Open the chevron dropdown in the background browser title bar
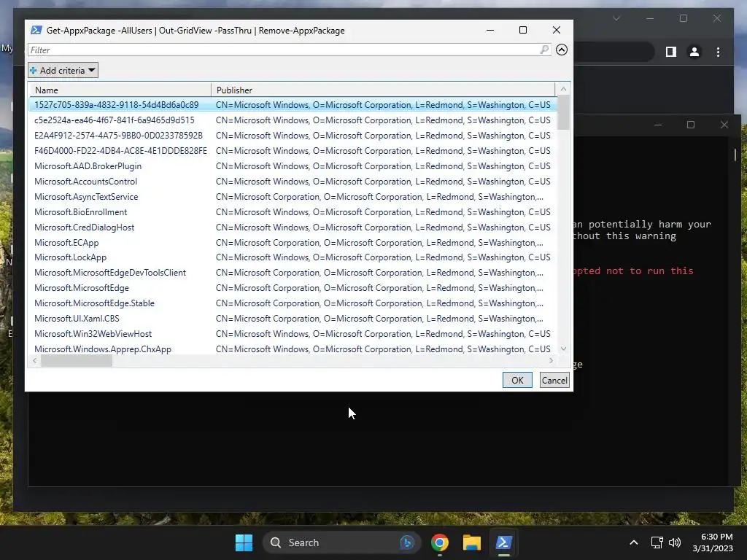Screen dimensions: 747x560 (x=616, y=18)
